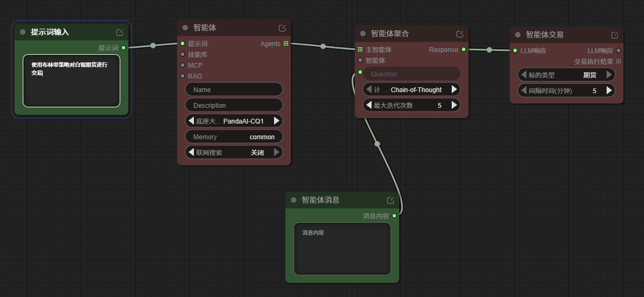Click the Agents grid output port
This screenshot has width=644, height=297.
286,43
